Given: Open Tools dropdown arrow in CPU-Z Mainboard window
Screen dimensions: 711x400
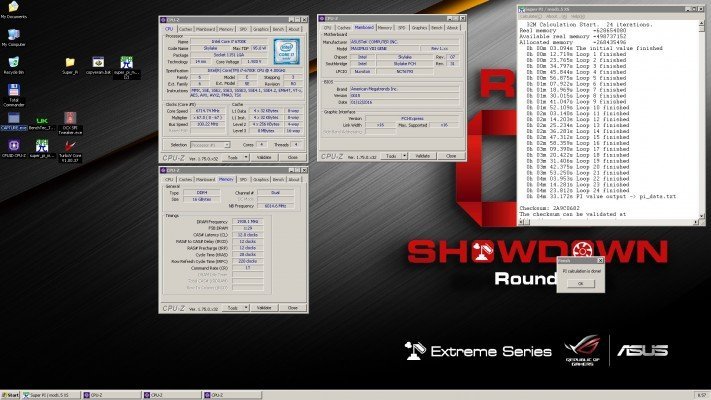Looking at the screenshot, I should 404,156.
